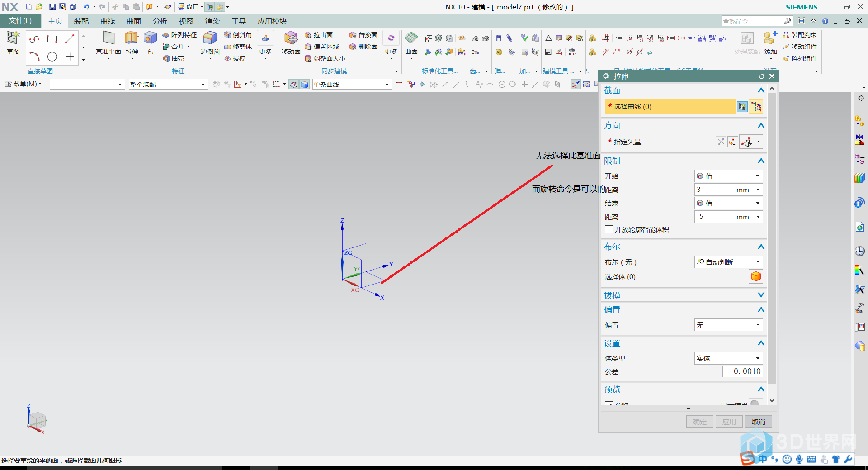Switch to the 分析 ribbon tab
This screenshot has width=868, height=470.
click(160, 21)
